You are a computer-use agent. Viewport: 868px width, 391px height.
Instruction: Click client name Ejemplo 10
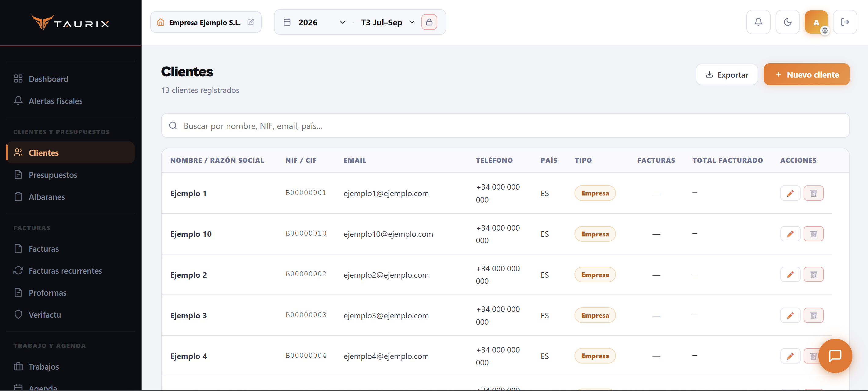pyautogui.click(x=191, y=234)
